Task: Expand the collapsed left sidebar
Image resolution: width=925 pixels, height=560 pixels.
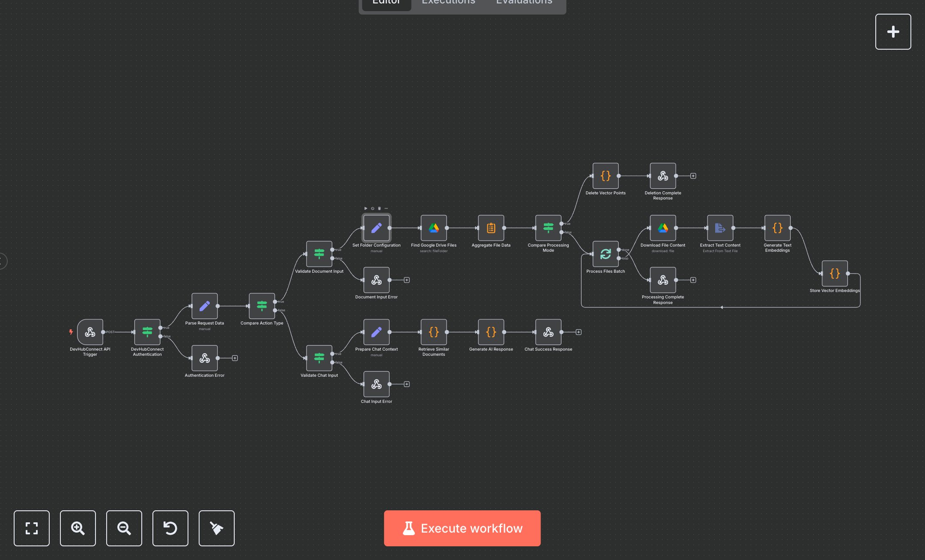Action: point(2,261)
